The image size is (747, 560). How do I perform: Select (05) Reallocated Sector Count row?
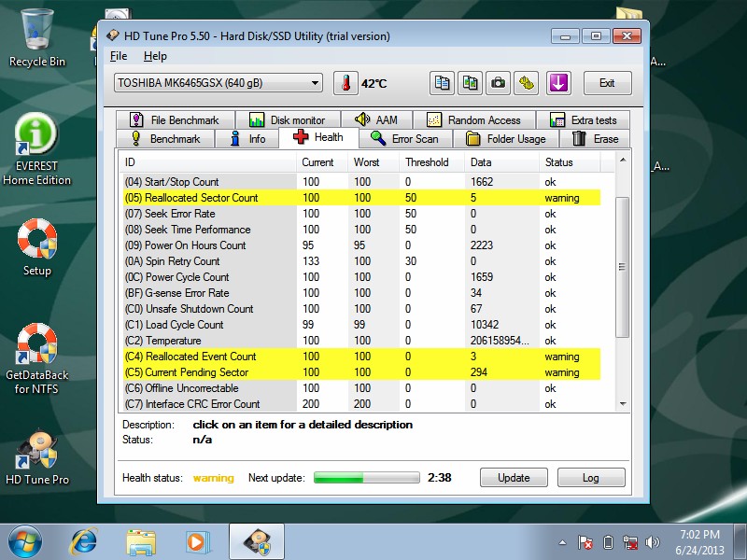click(x=362, y=198)
